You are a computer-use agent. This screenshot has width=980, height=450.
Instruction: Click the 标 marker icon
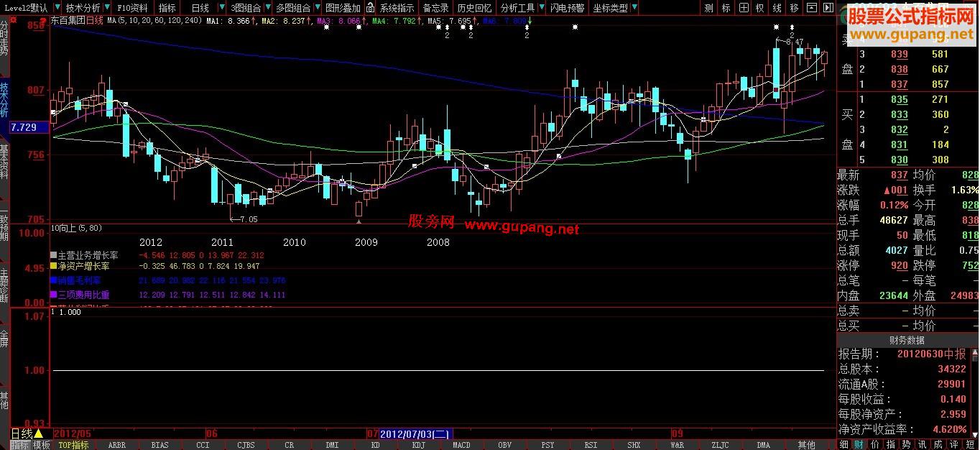click(x=726, y=8)
